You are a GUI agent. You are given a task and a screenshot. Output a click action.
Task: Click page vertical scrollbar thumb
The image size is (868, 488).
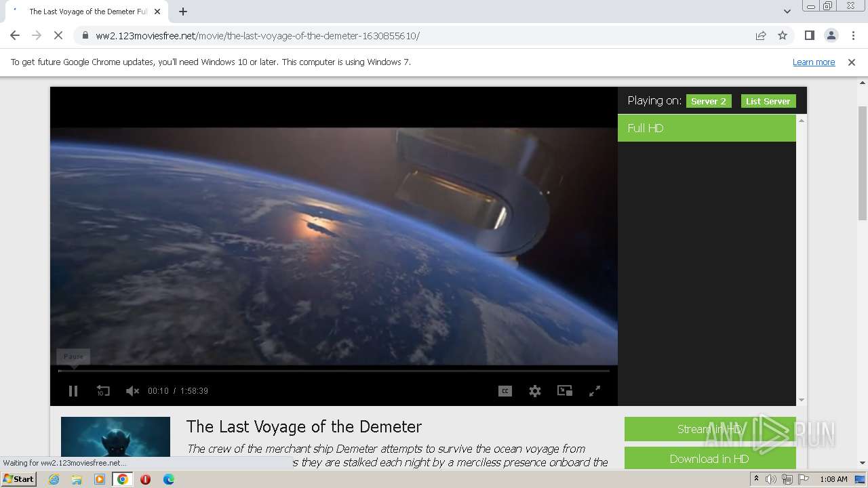863,163
